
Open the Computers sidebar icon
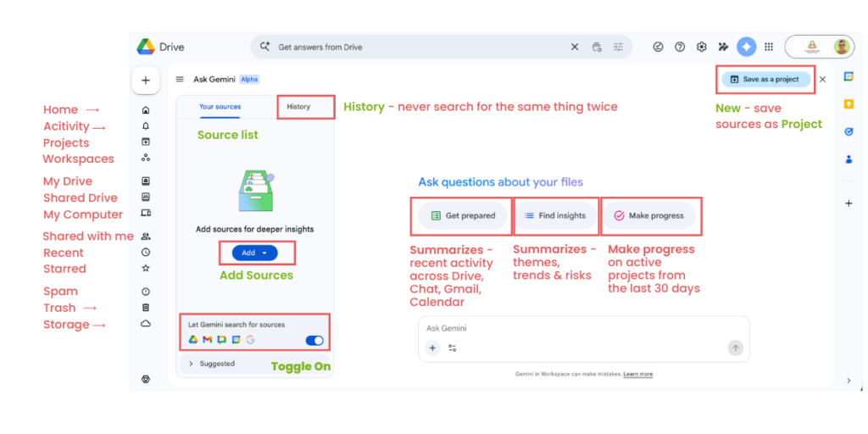click(146, 213)
